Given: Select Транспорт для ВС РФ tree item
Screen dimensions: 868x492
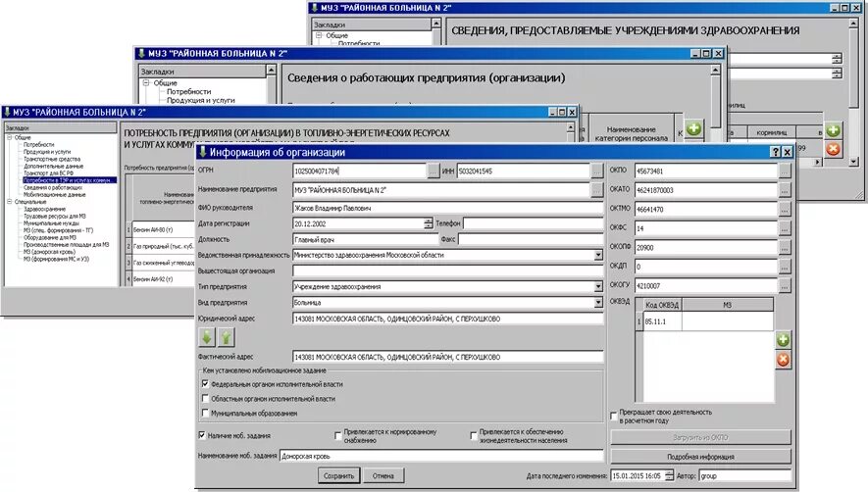Looking at the screenshot, I should (48, 173).
